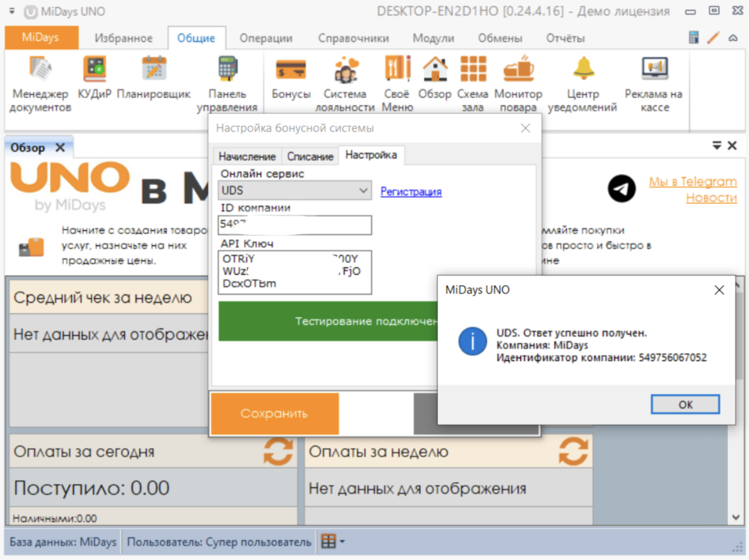Open the calculator icon in title area
The image size is (749, 560).
point(694,37)
